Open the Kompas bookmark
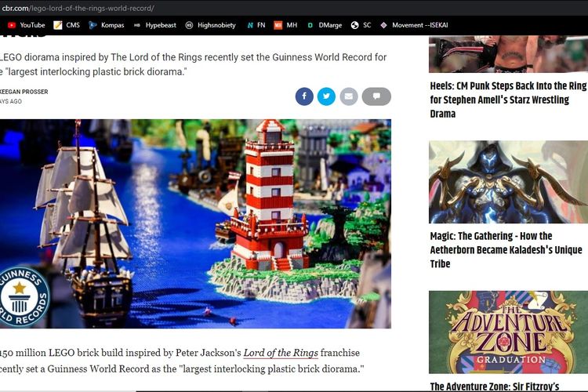This screenshot has width=588, height=392. click(x=107, y=25)
